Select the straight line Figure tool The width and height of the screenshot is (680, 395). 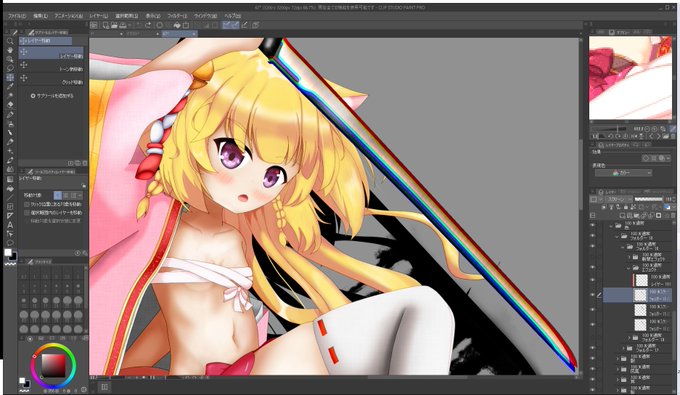(x=10, y=198)
